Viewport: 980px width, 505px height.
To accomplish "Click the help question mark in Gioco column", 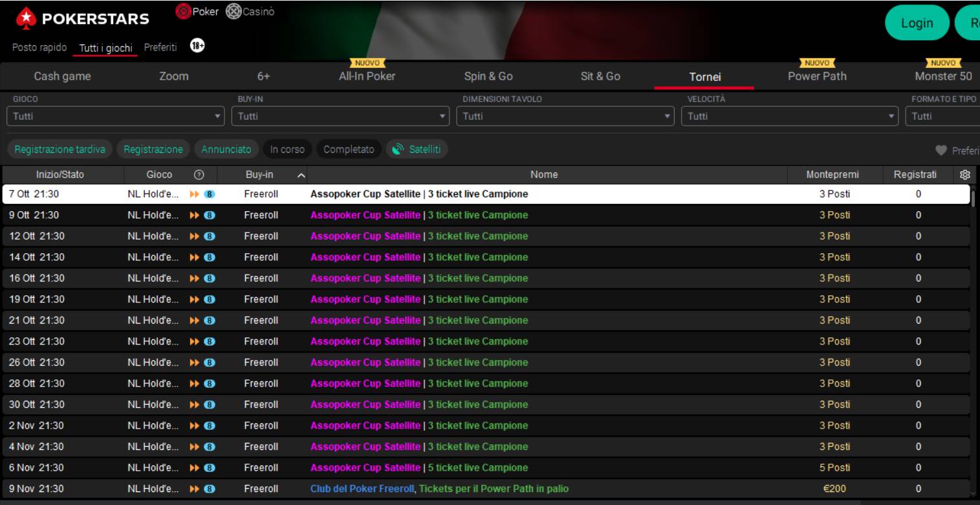I will pos(198,175).
